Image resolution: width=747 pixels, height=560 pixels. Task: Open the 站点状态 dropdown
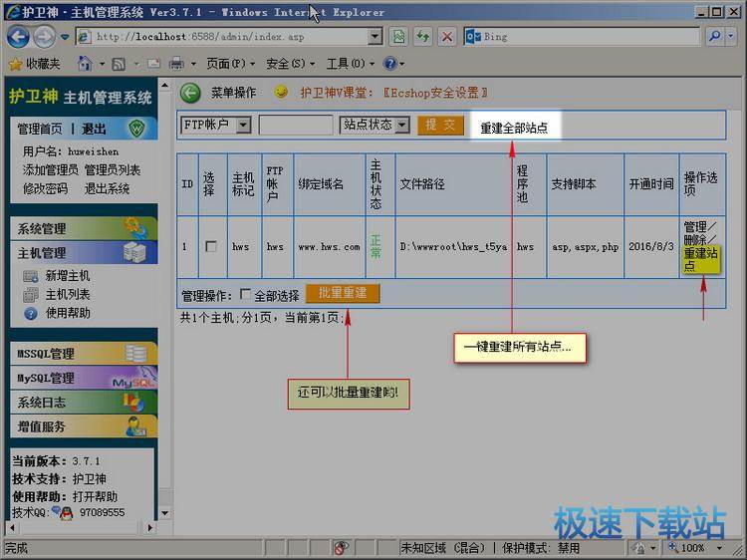tap(374, 125)
